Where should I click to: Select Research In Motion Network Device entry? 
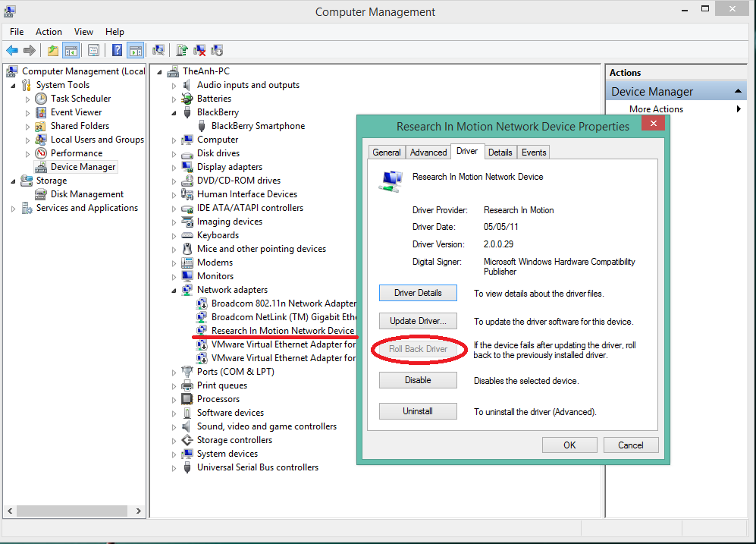(x=283, y=331)
